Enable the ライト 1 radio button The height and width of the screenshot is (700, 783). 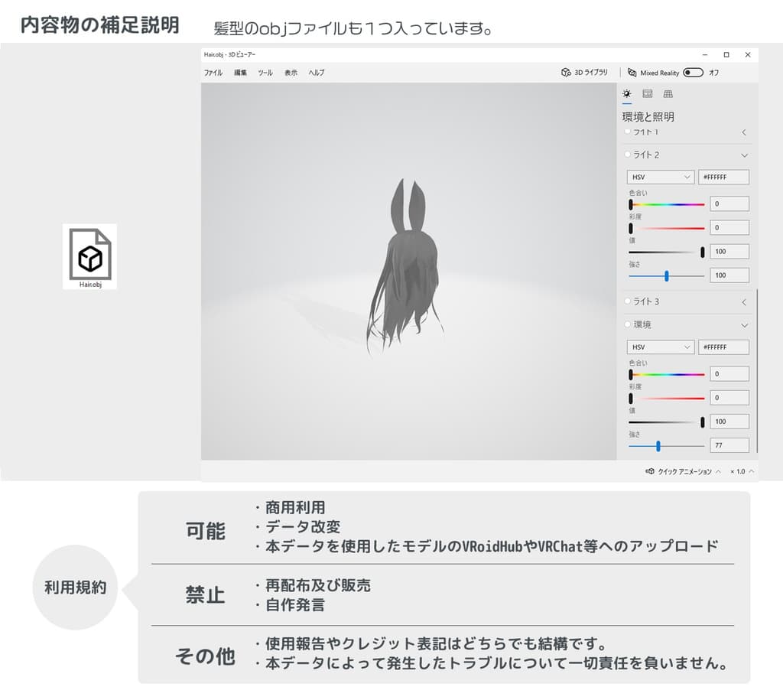(x=627, y=132)
